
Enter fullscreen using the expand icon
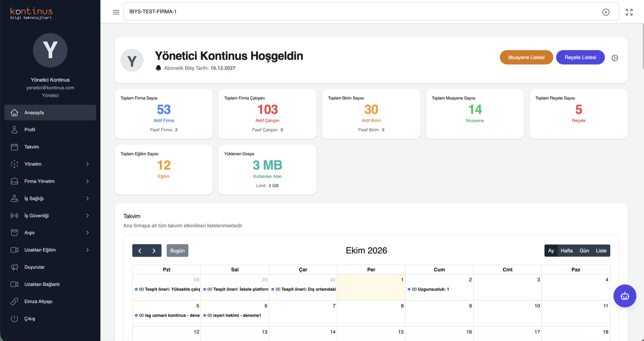(629, 12)
